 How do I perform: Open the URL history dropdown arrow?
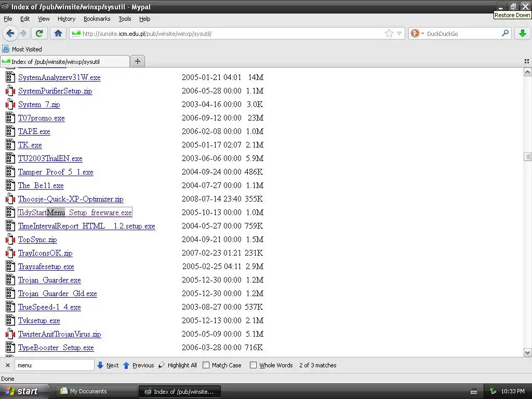pyautogui.click(x=400, y=34)
